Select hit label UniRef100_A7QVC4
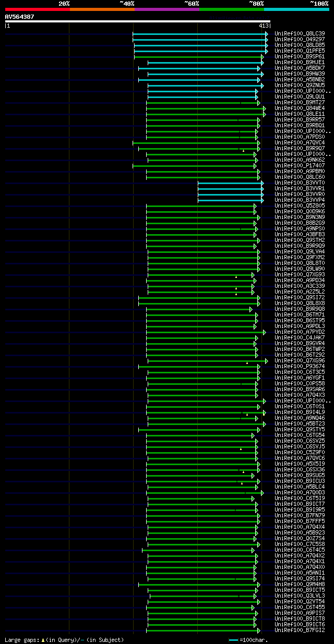This screenshot has height=644, width=334. tap(300, 142)
